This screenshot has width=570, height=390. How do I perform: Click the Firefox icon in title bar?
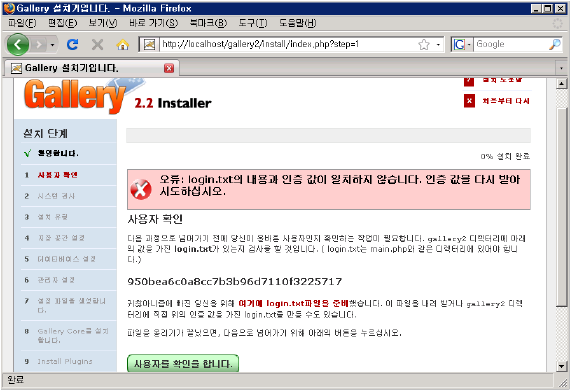coord(9,8)
